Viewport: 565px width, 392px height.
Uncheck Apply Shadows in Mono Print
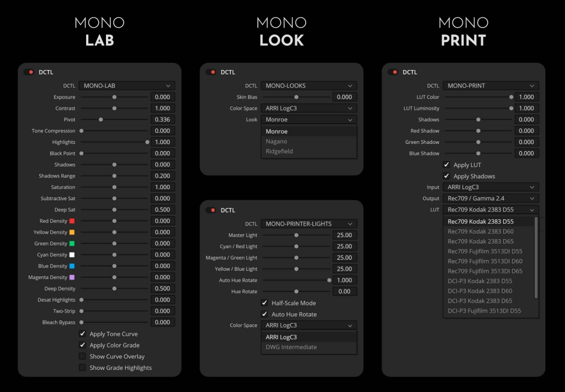pos(446,176)
